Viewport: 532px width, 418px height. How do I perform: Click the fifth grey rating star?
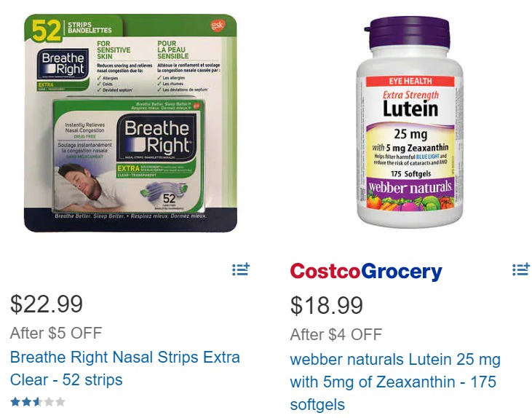click(60, 402)
